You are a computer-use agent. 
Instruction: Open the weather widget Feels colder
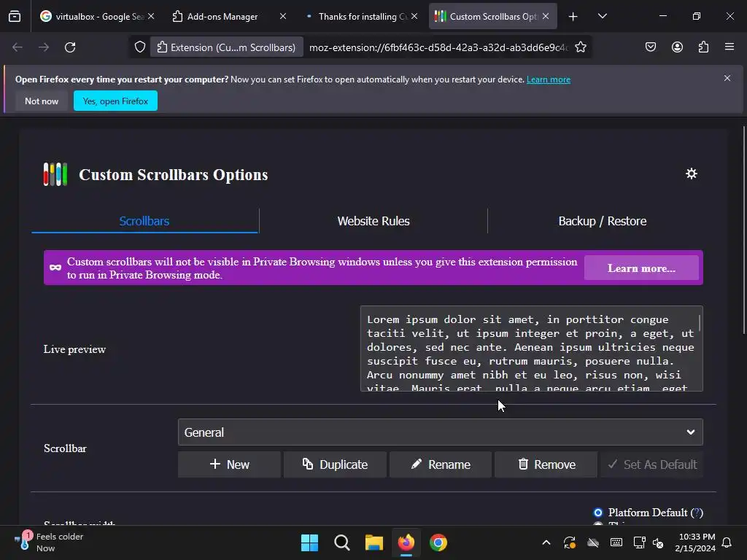tap(49, 542)
